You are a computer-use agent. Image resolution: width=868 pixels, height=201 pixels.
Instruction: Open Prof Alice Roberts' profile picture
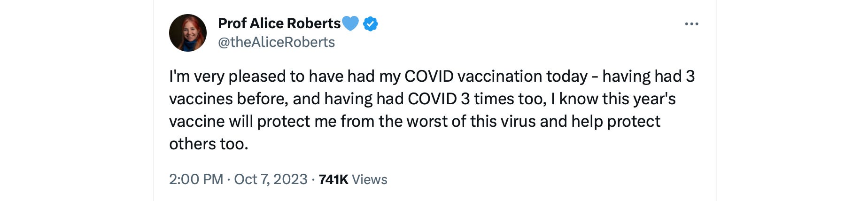pos(188,33)
